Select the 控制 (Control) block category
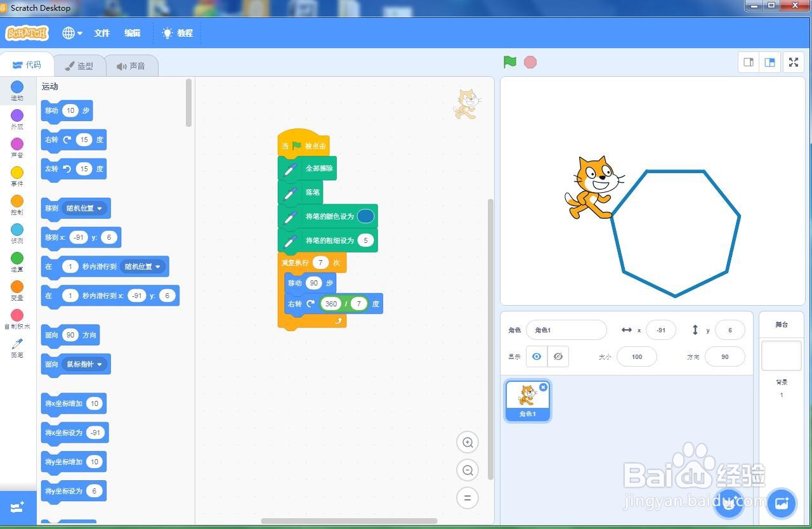Image resolution: width=812 pixels, height=529 pixels. pyautogui.click(x=17, y=204)
